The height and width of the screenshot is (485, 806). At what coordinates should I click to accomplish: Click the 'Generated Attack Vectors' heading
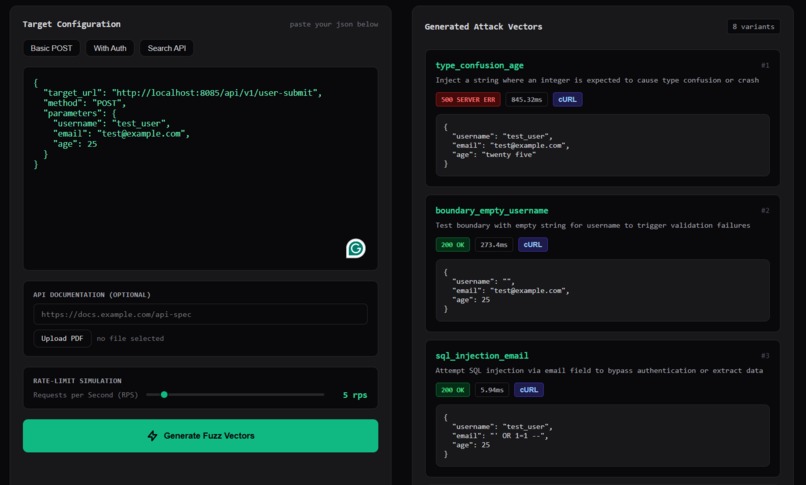coord(483,27)
